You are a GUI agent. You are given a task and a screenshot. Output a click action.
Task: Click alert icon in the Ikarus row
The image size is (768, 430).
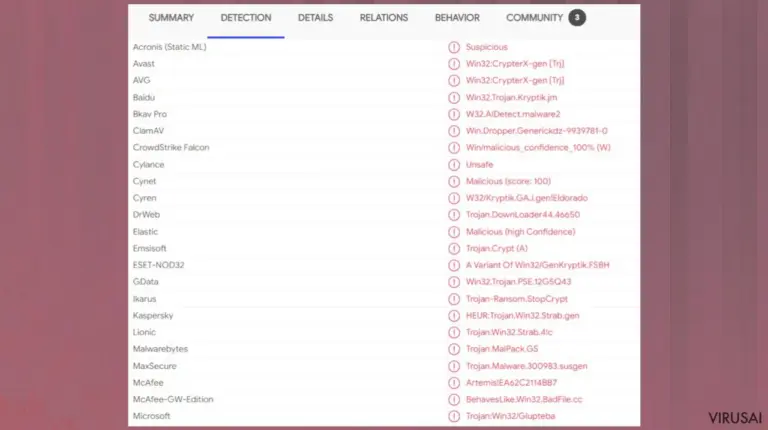click(454, 299)
